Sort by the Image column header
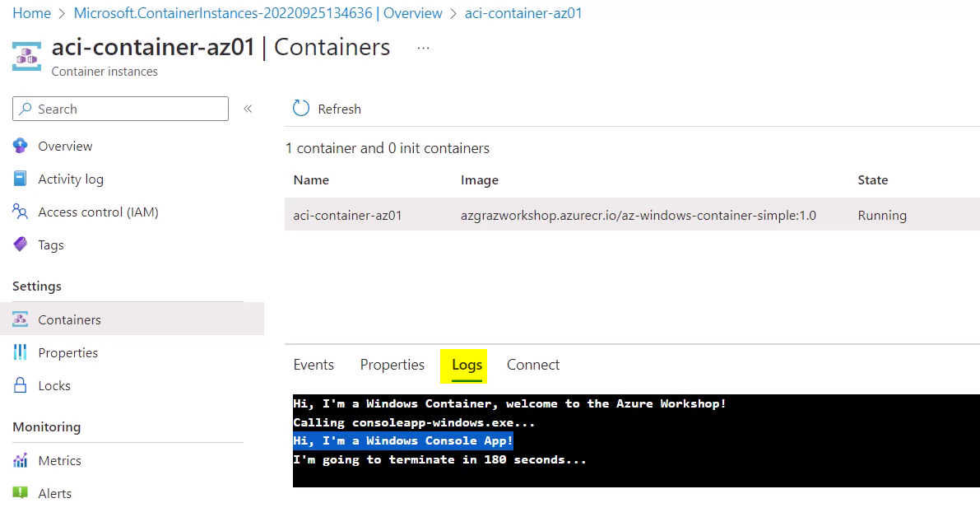Viewport: 980px width, 517px height. click(480, 180)
